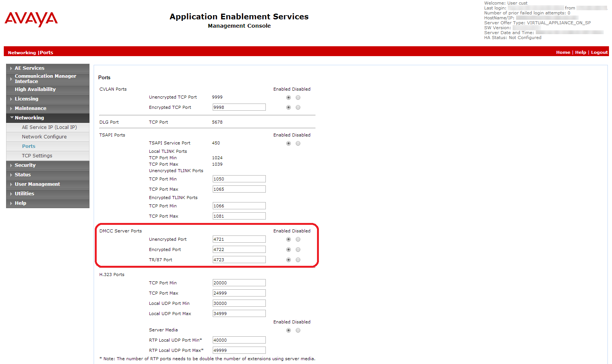
Task: Enable DMCC Encrypted Port
Action: point(289,249)
